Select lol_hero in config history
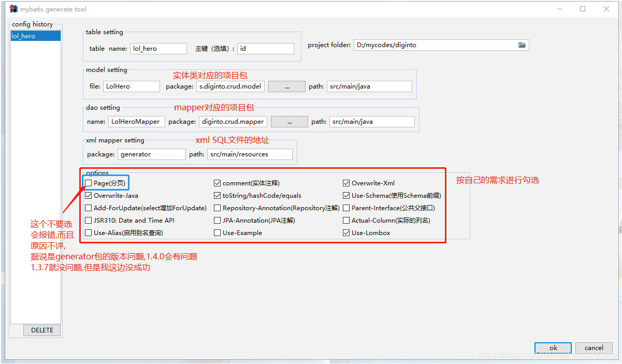The height and width of the screenshot is (364, 622). coord(36,36)
